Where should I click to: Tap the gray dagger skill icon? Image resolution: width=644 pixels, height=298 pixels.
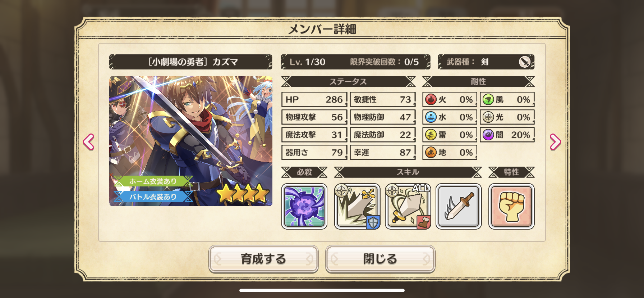pyautogui.click(x=458, y=207)
